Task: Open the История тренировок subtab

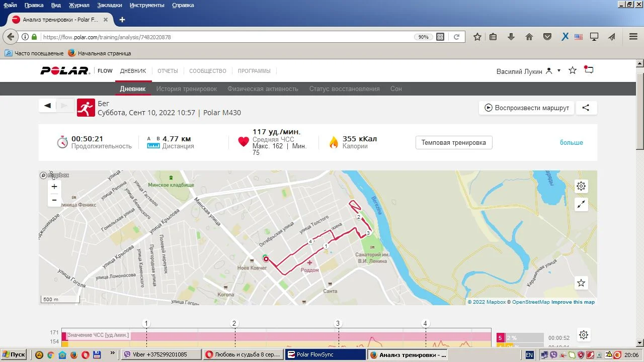Action: tap(187, 88)
